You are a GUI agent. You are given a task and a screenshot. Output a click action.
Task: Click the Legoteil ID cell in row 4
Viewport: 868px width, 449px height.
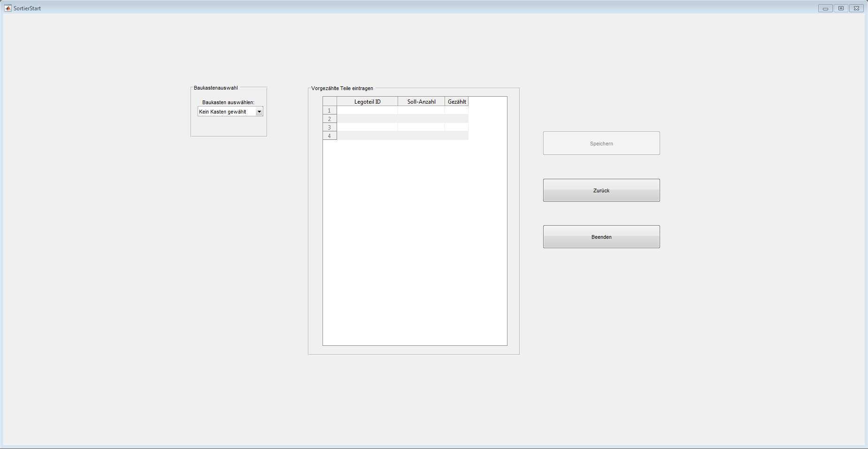(x=367, y=136)
